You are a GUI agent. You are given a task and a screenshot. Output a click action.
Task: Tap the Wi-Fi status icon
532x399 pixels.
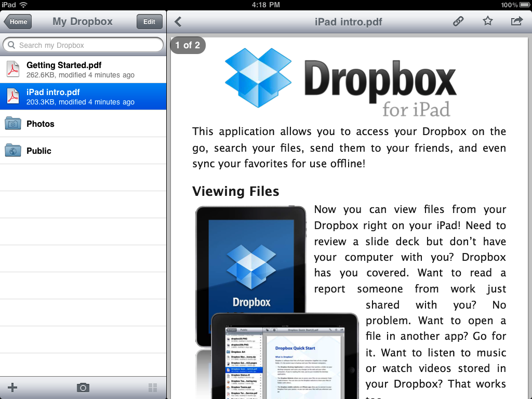point(23,5)
